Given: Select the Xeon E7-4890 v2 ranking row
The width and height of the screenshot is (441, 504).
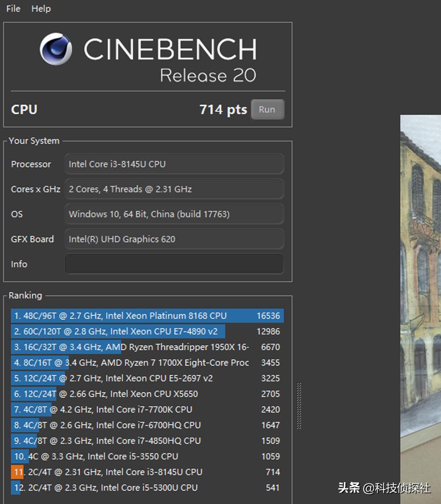Looking at the screenshot, I should pyautogui.click(x=147, y=331).
